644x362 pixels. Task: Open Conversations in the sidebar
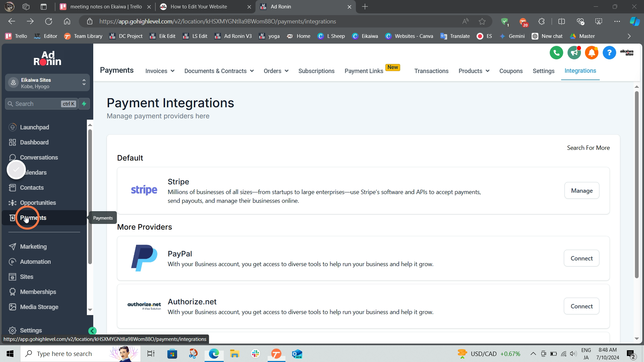[x=39, y=158]
